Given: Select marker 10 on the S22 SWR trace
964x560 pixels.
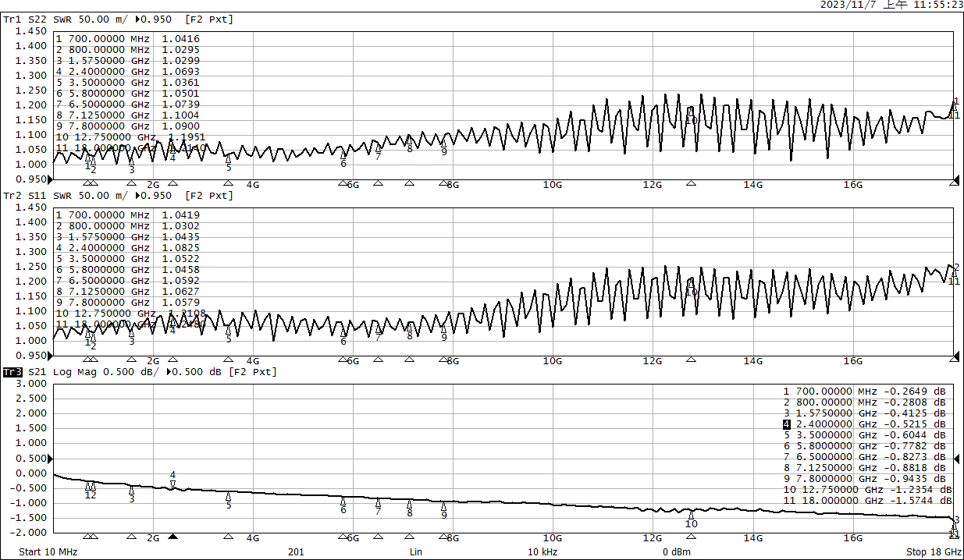Looking at the screenshot, I should (x=690, y=112).
